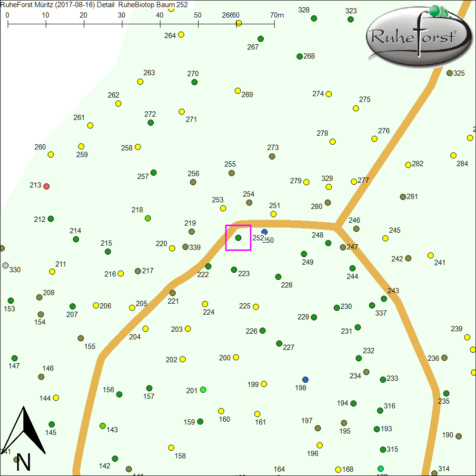476x476 pixels.
Task: Toggle yellow tree 260 selection
Action: point(50,154)
